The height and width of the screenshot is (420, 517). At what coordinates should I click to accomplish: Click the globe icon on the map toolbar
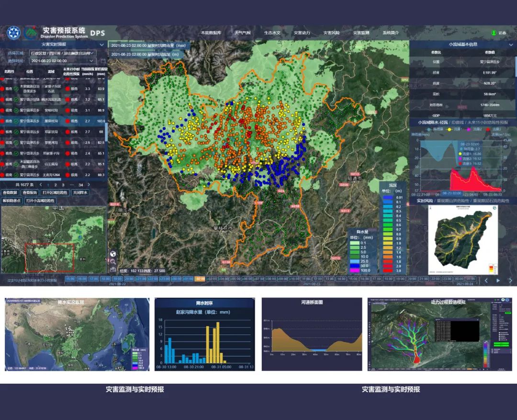point(113,254)
